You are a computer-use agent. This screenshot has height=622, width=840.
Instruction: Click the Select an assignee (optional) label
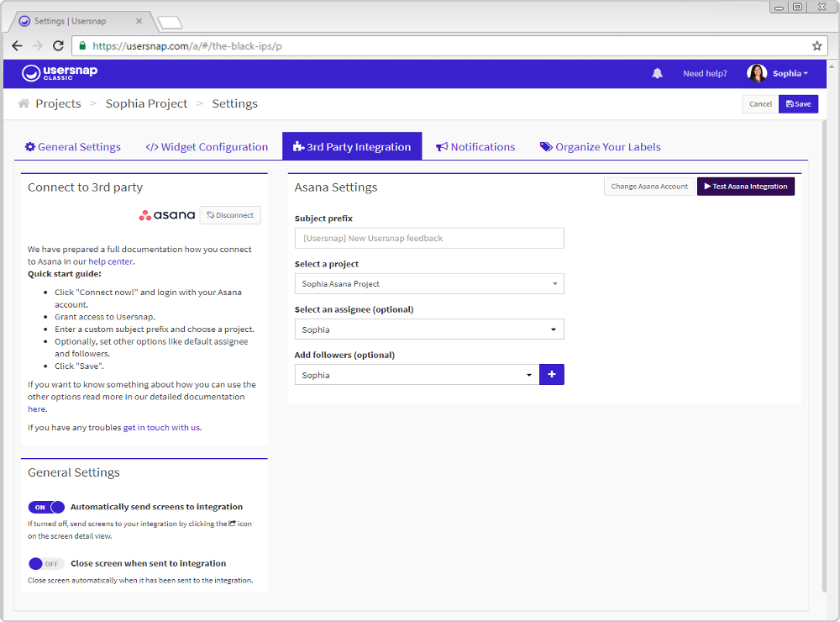tap(354, 309)
